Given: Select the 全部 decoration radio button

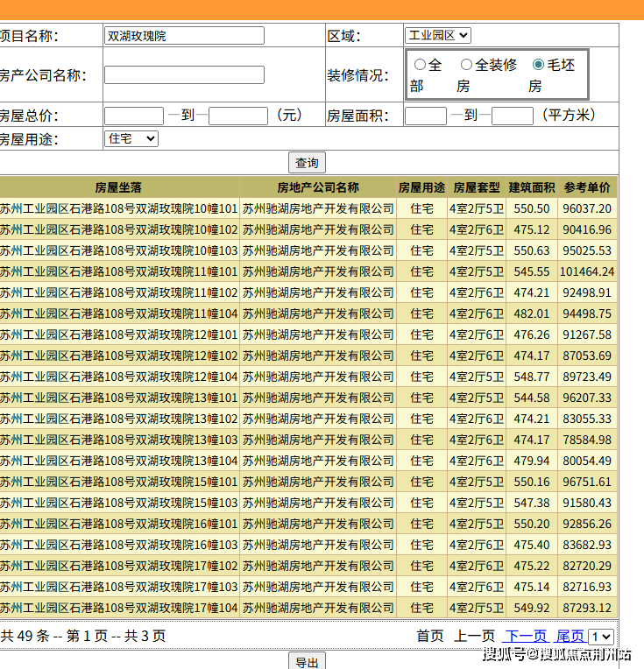Looking at the screenshot, I should [420, 65].
